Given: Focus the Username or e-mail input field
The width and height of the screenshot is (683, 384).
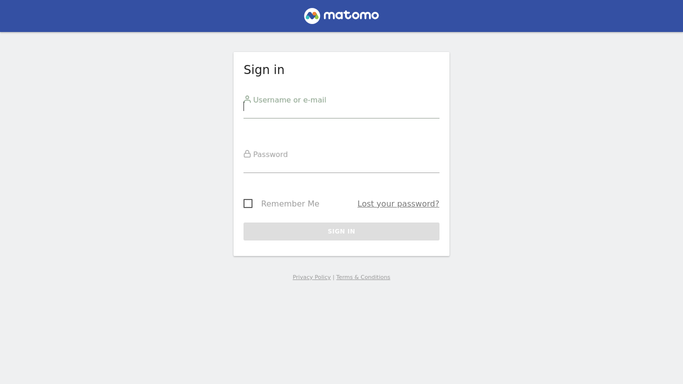Looking at the screenshot, I should pyautogui.click(x=341, y=107).
